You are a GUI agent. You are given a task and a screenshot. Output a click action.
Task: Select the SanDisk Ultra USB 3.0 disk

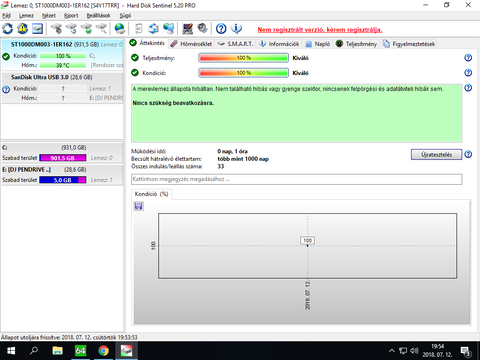point(62,88)
